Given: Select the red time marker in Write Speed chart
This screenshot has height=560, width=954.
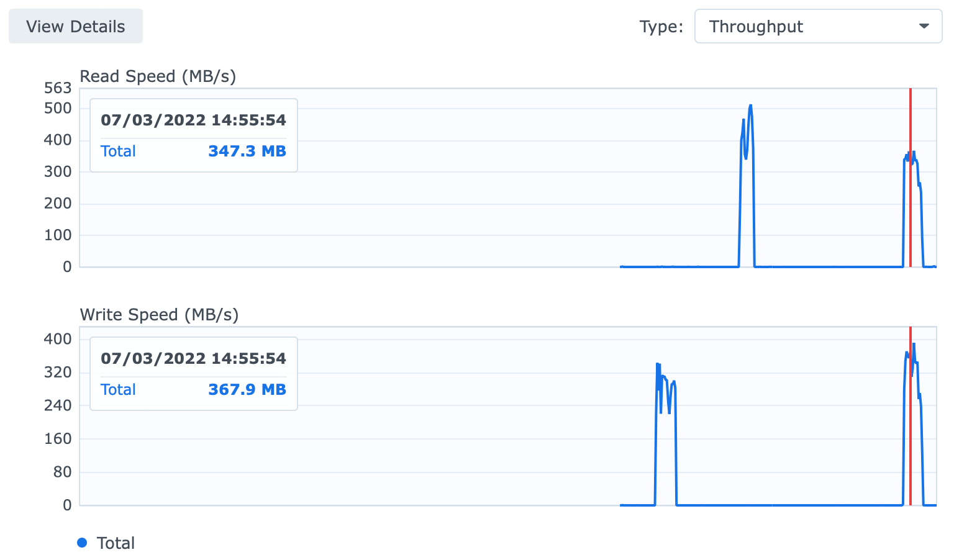Looking at the screenshot, I should coord(911,416).
